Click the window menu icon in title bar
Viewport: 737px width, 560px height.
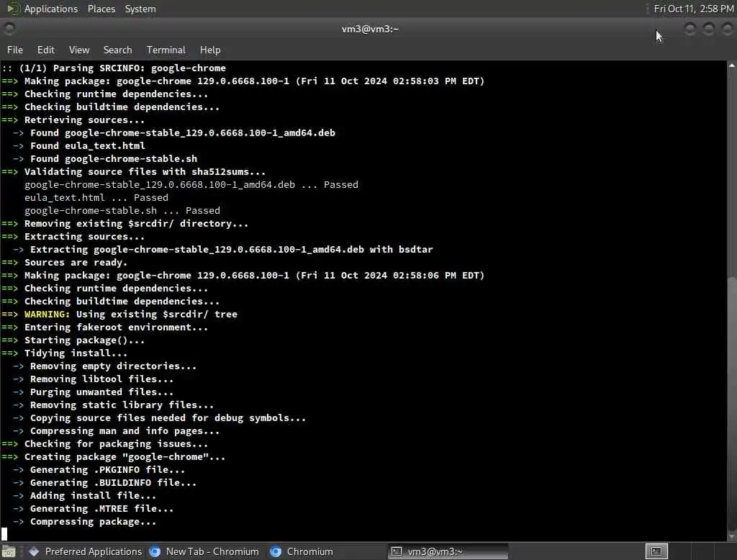pyautogui.click(x=9, y=30)
